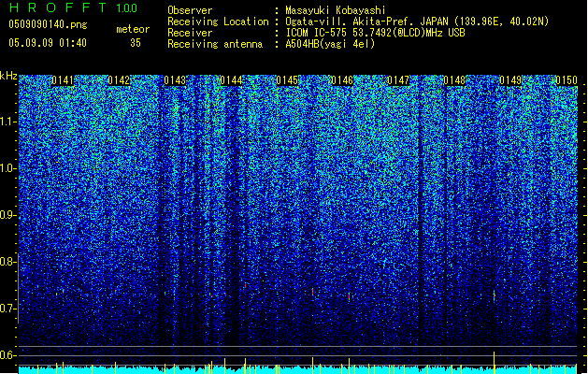Click the 1.1 frequency axis label
Image resolution: width=588 pixels, height=374 pixels.
click(x=8, y=122)
